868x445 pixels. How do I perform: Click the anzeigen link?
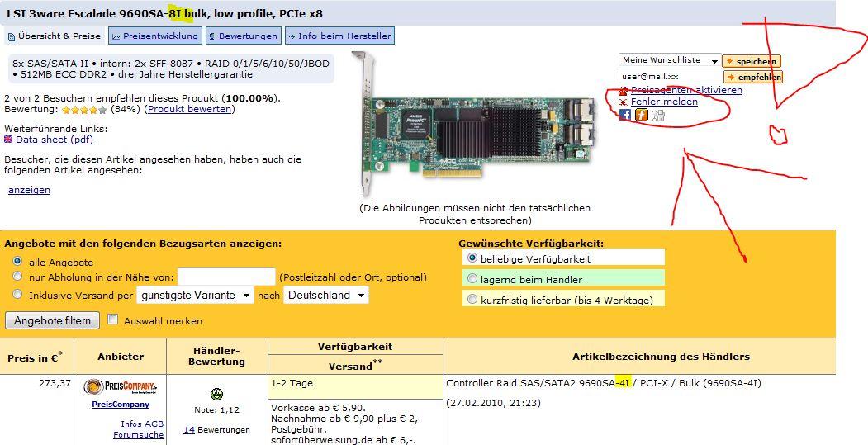click(30, 190)
